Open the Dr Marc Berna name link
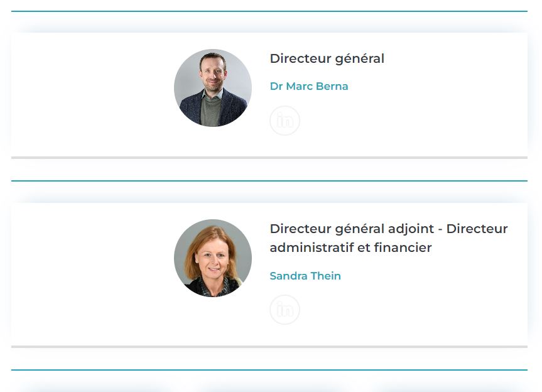 pyautogui.click(x=309, y=86)
